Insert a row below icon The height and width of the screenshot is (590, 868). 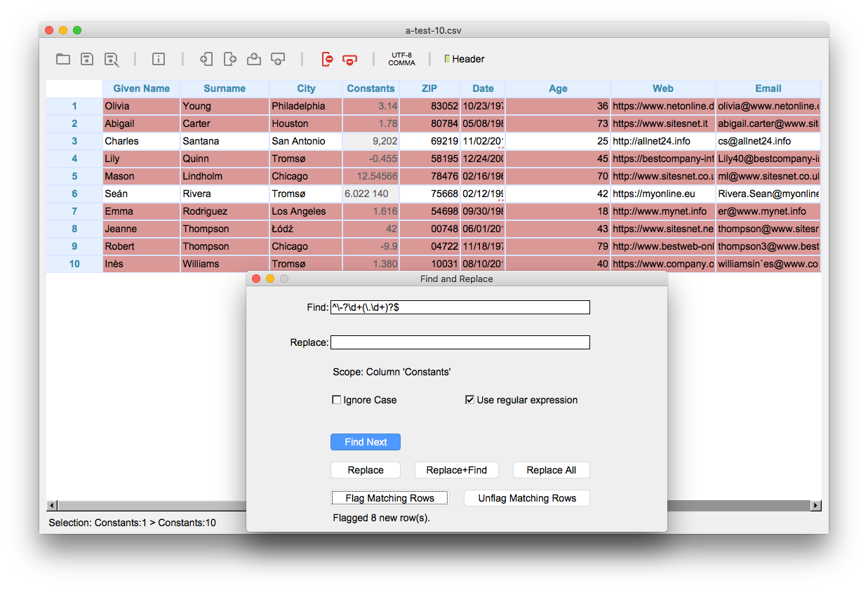pyautogui.click(x=278, y=59)
